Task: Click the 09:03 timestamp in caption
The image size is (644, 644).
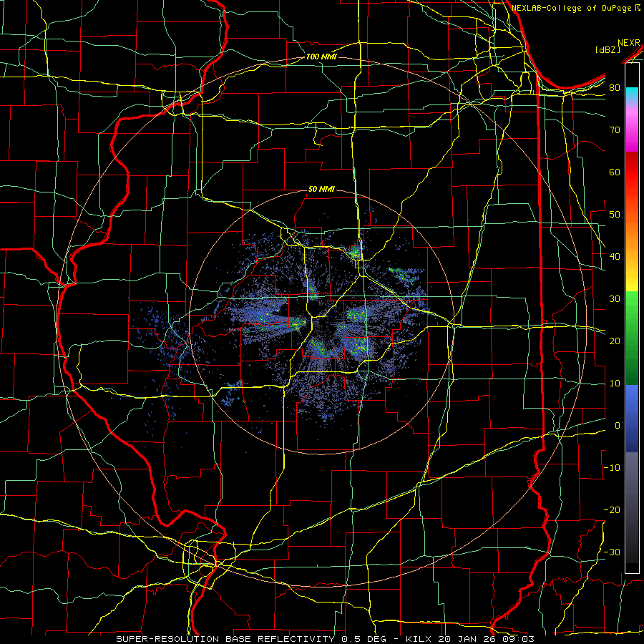Action: (x=518, y=639)
